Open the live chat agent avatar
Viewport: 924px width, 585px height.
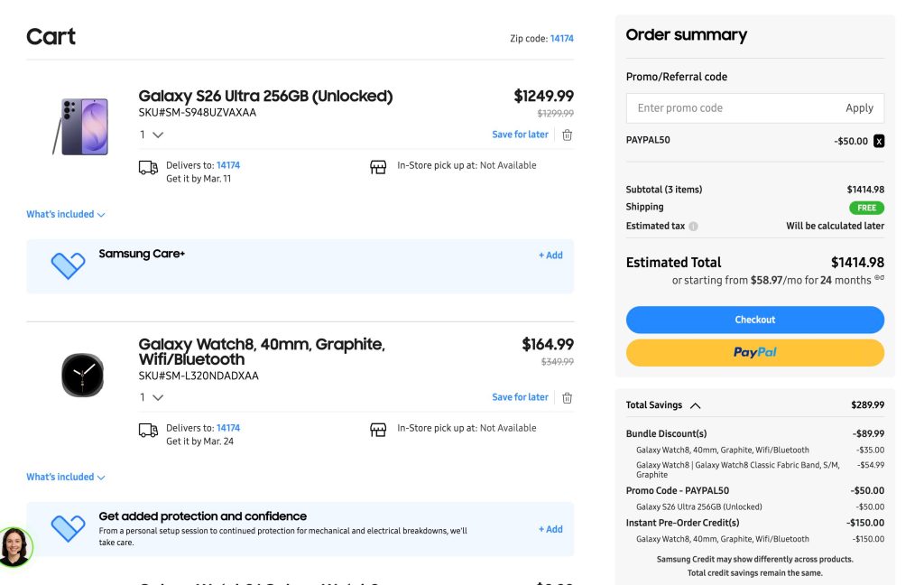[14, 546]
